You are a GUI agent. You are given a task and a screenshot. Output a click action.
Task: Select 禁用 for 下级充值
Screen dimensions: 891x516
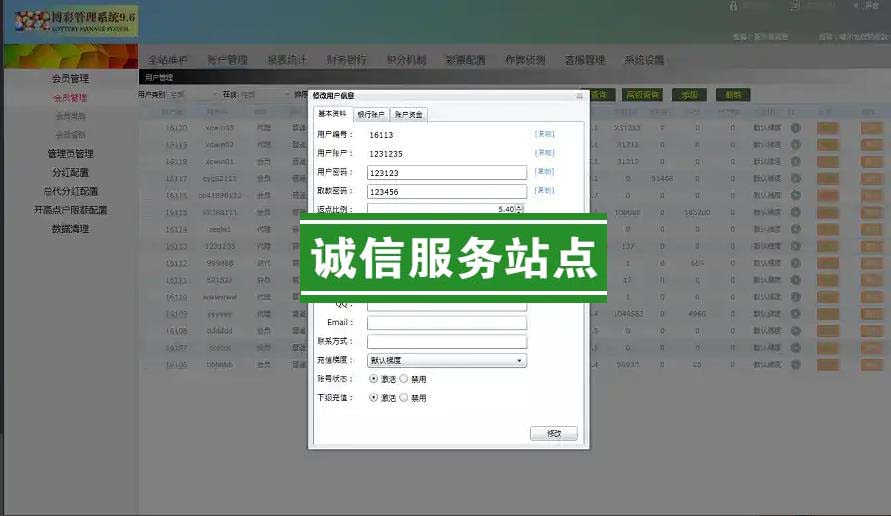tap(404, 397)
